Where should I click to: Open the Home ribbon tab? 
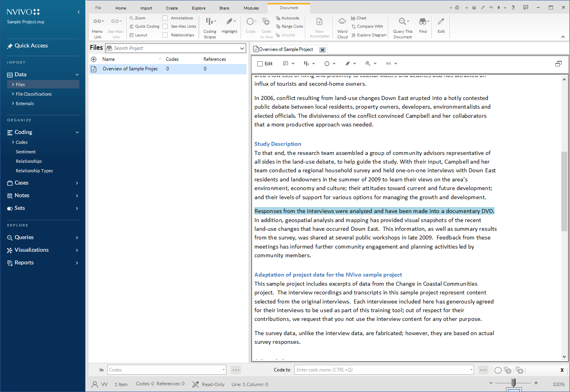pyautogui.click(x=121, y=8)
